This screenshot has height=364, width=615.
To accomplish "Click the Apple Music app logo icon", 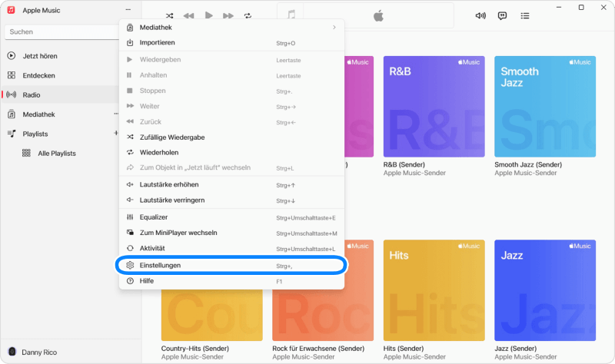I will (12, 10).
